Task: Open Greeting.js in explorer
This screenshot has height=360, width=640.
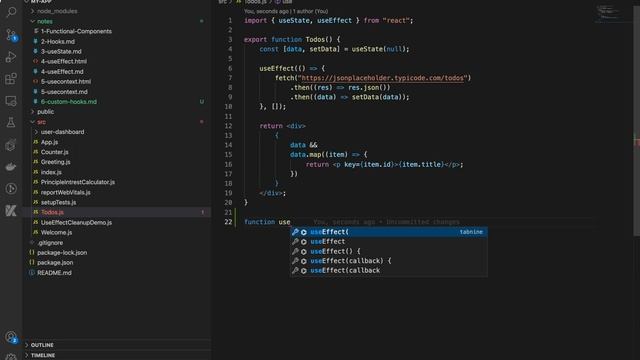Action: (x=56, y=162)
